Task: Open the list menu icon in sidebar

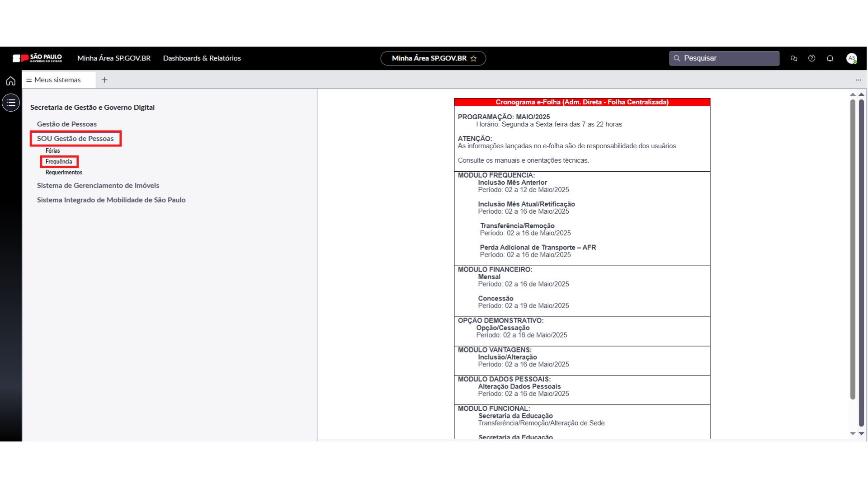Action: pos(11,103)
